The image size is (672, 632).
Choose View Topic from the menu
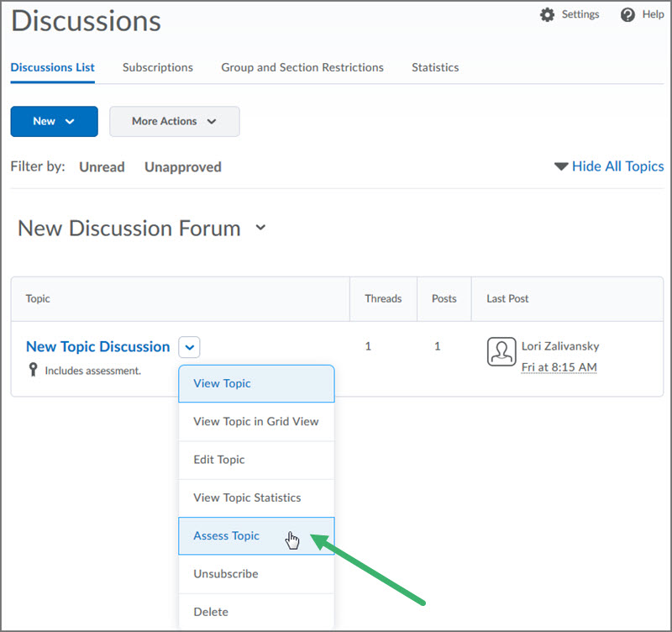pyautogui.click(x=256, y=383)
